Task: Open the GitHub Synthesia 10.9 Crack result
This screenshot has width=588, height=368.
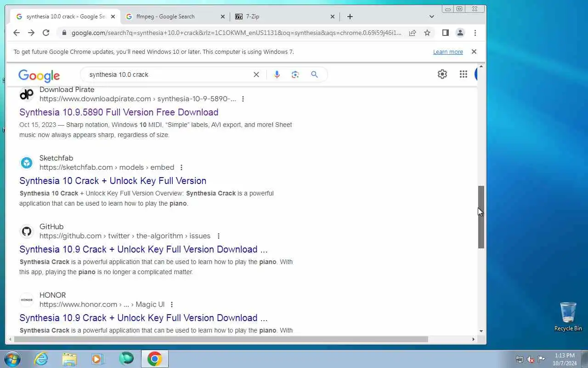Action: [x=143, y=249]
